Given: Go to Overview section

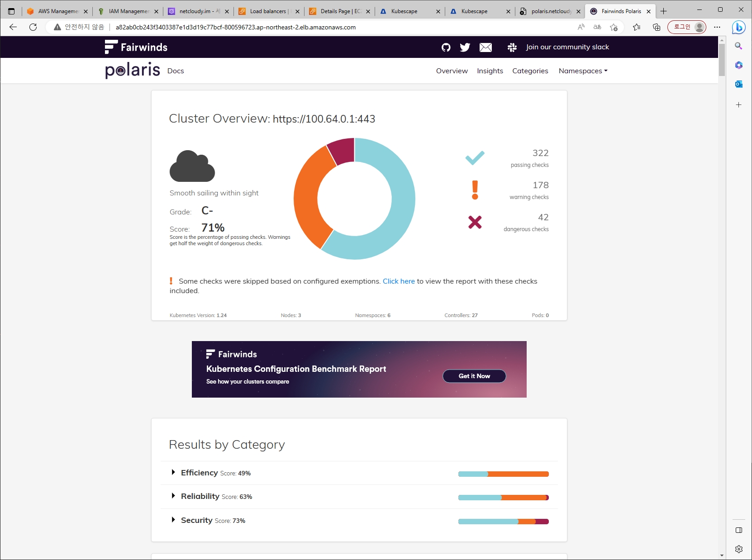Looking at the screenshot, I should coord(452,71).
